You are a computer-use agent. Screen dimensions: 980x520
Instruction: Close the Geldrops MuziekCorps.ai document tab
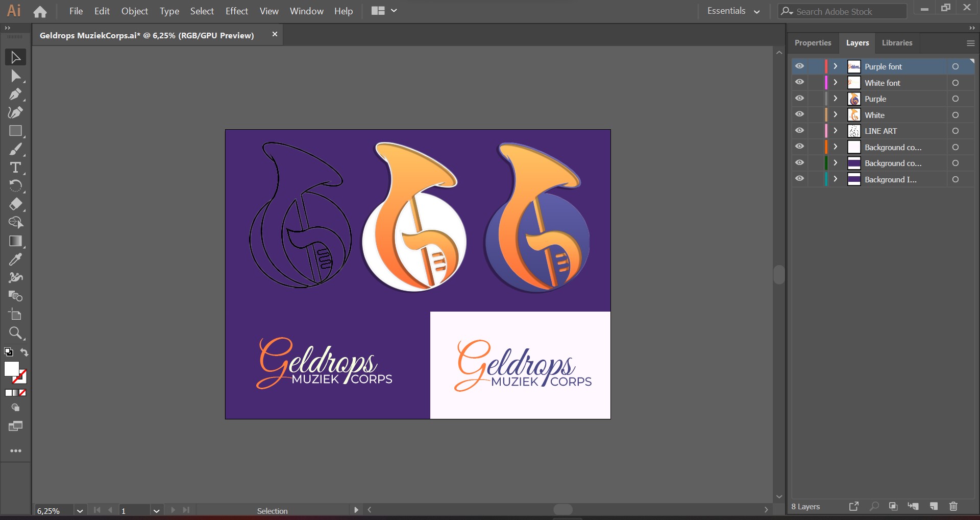coord(275,34)
